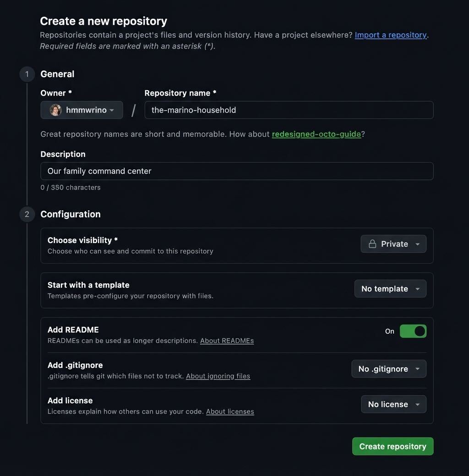Image resolution: width=469 pixels, height=476 pixels.
Task: Open the No template dropdown
Action: click(x=390, y=289)
